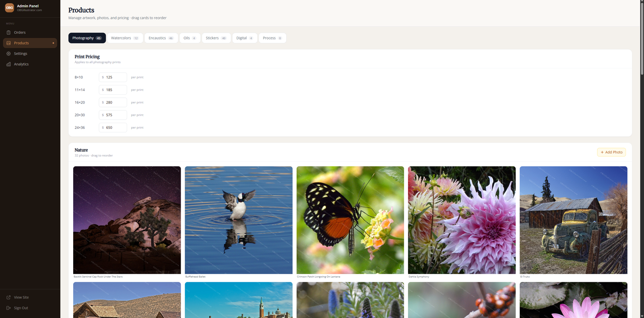Select the Bufflehead Ballet photo card
Viewport: 644px width, 318px height.
coord(239,220)
